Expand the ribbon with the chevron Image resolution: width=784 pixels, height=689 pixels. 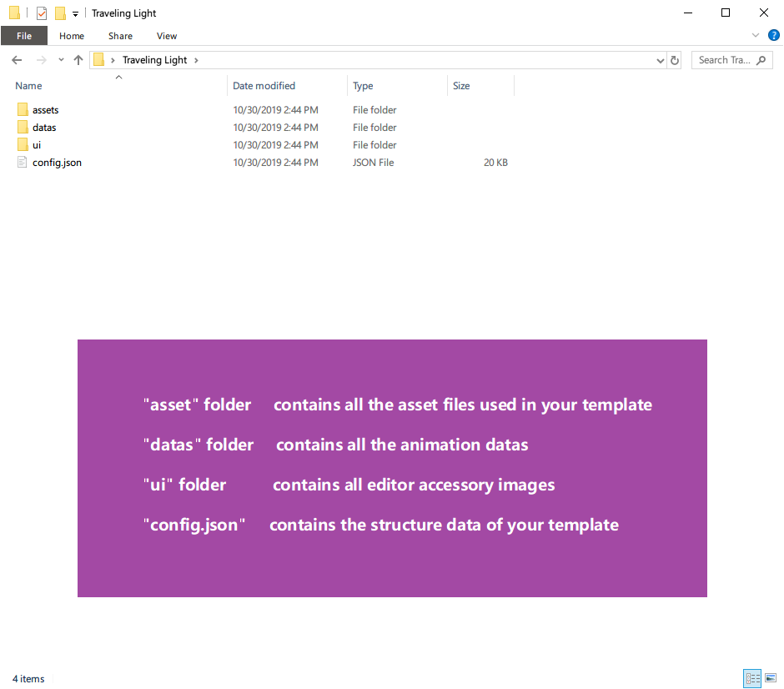coord(756,36)
